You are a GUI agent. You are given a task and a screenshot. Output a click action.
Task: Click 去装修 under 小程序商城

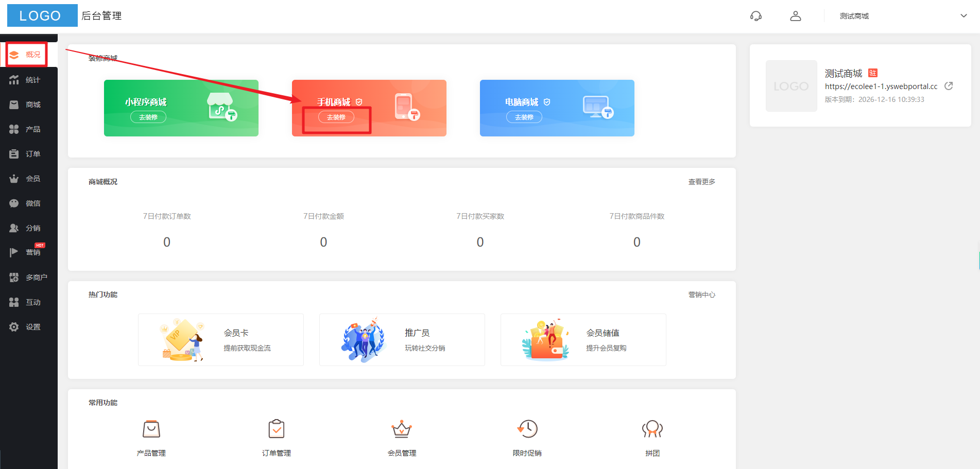148,117
